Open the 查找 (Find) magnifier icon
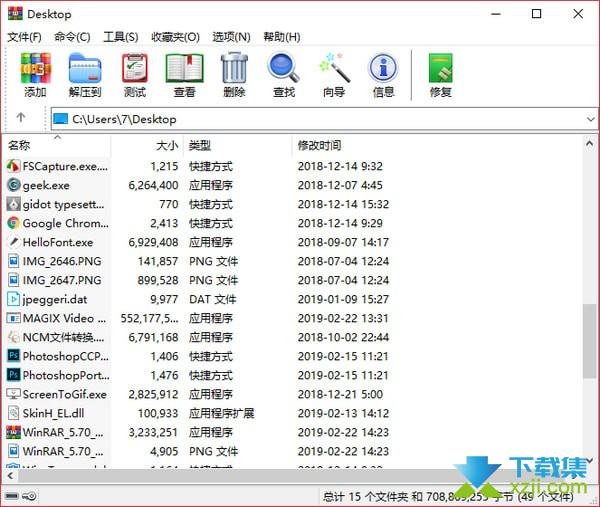The width and height of the screenshot is (600, 507). 284,68
